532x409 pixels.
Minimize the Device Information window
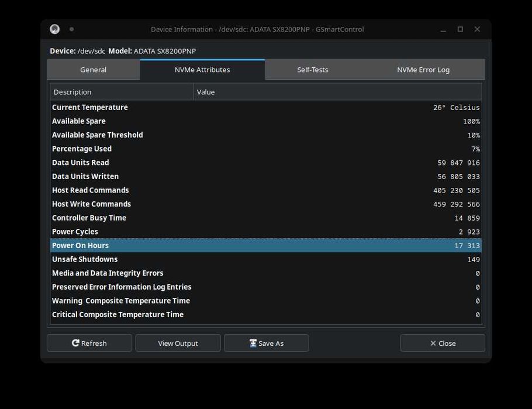tap(443, 30)
